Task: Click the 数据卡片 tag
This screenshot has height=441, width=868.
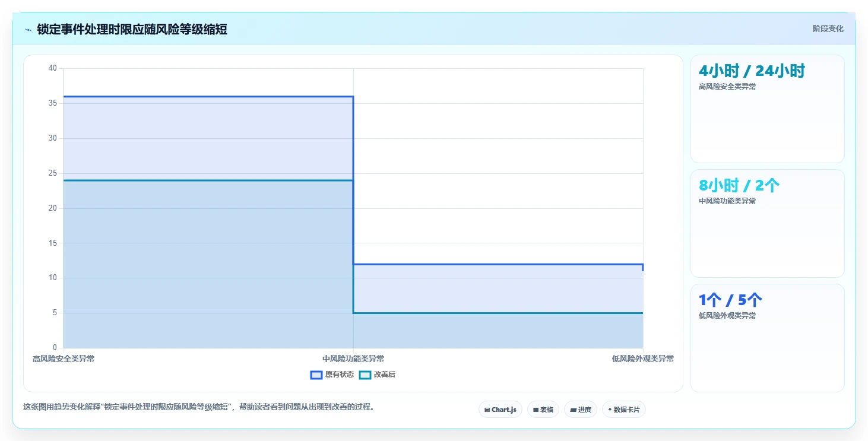Action: point(624,410)
